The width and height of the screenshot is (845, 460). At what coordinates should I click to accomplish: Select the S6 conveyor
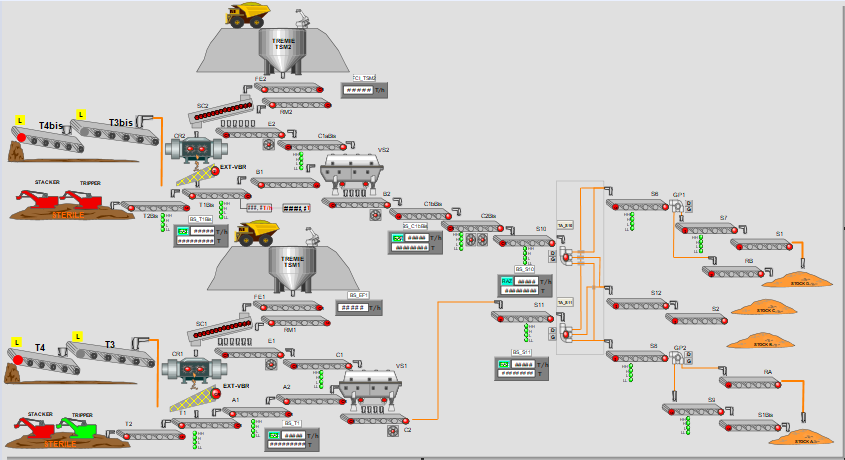638,205
